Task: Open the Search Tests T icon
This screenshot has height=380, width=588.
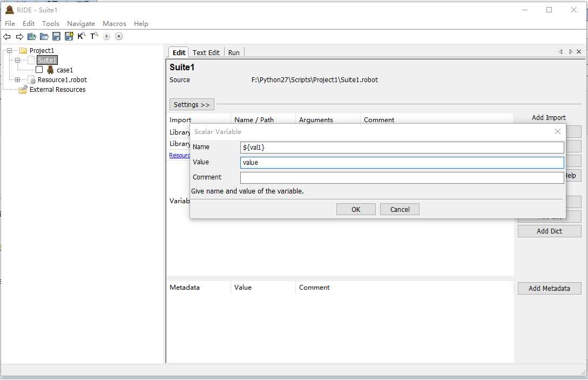Action: 94,36
